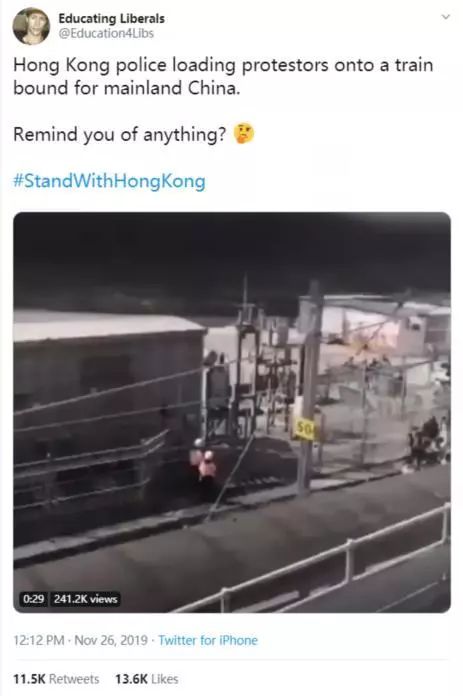Open the 12:12 PM tweet timestamp

coord(39,640)
